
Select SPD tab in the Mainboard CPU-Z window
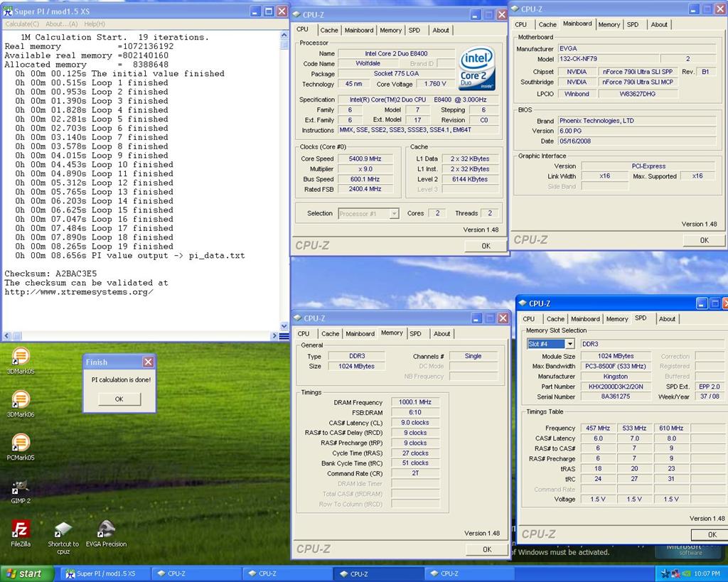[632, 25]
